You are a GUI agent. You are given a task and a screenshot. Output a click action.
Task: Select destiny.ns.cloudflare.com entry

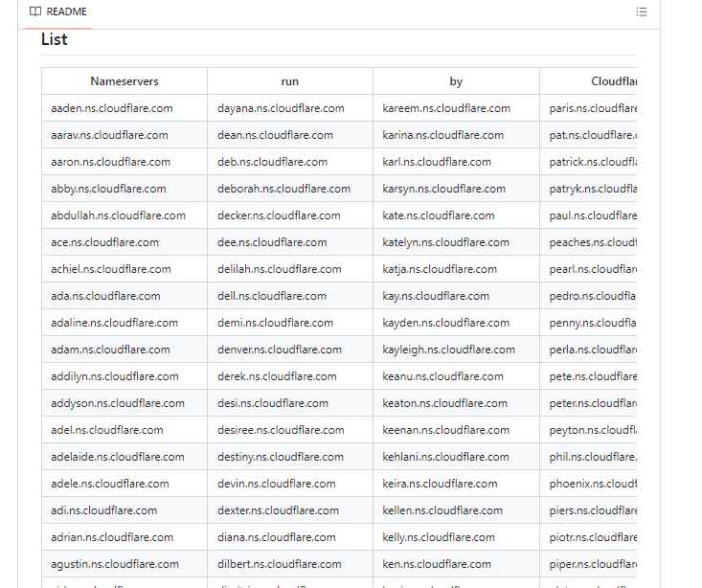[x=281, y=457]
